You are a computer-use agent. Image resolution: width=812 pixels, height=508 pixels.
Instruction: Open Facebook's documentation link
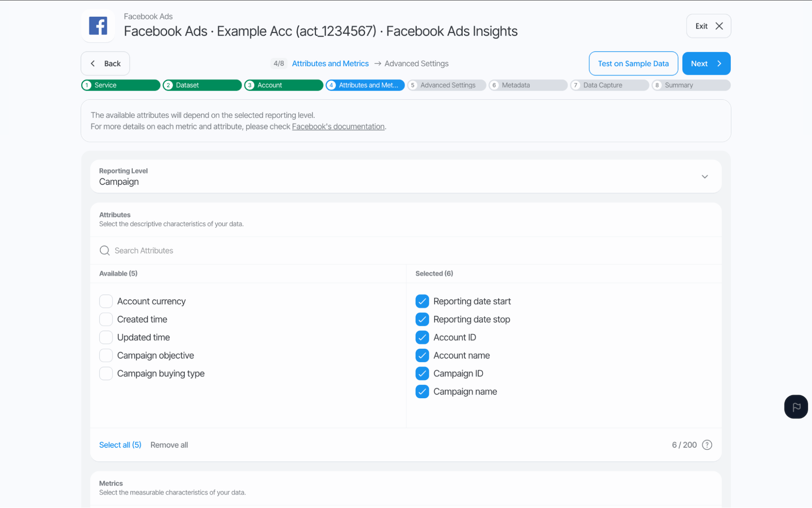[x=338, y=126]
